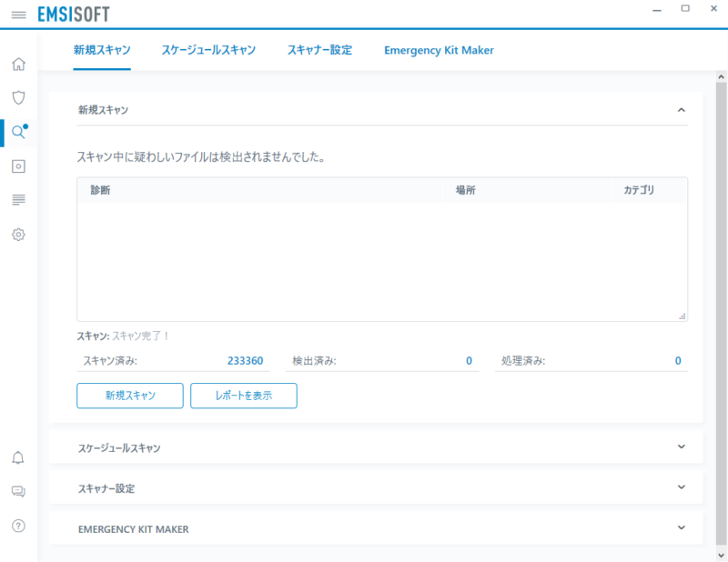Click the help question mark icon
This screenshot has width=728, height=562.
tap(18, 526)
